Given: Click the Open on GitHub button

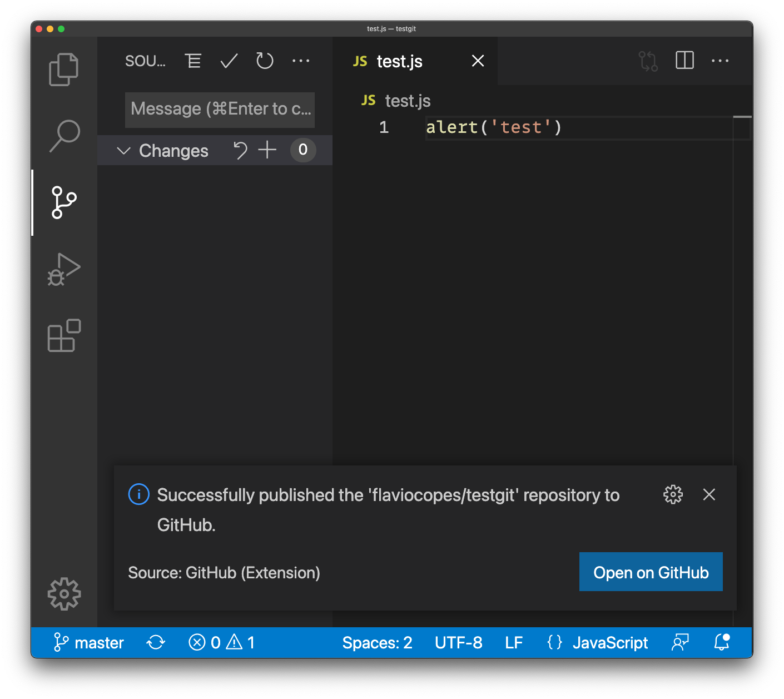Looking at the screenshot, I should tap(651, 572).
